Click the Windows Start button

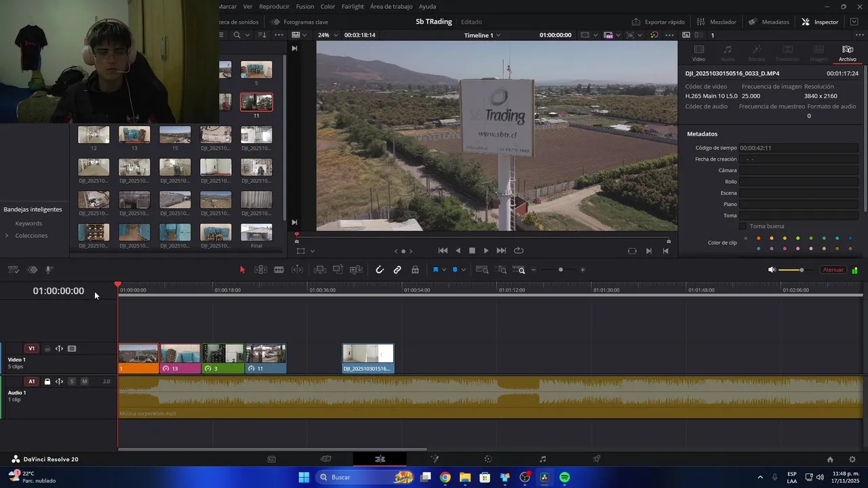click(x=304, y=477)
